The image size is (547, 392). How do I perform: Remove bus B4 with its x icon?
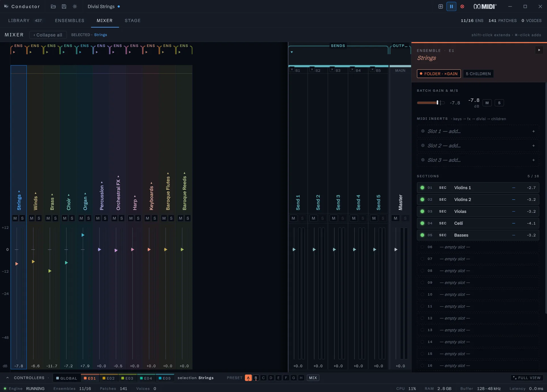click(352, 69)
